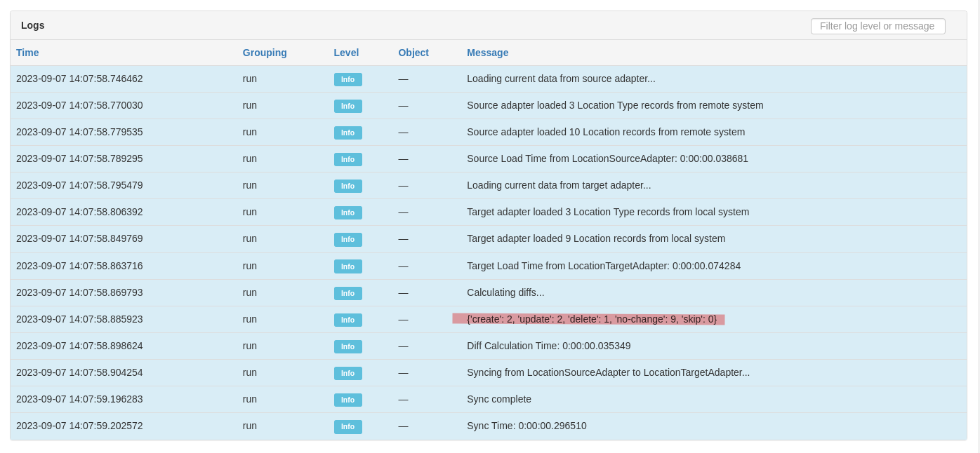980x453 pixels.
Task: Sort logs by the Message column
Action: click(x=488, y=53)
